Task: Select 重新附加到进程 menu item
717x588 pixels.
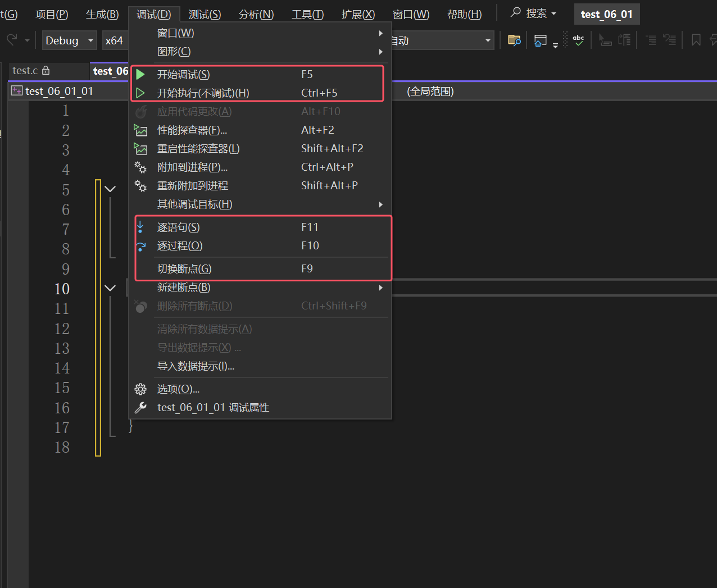Action: (x=260, y=186)
